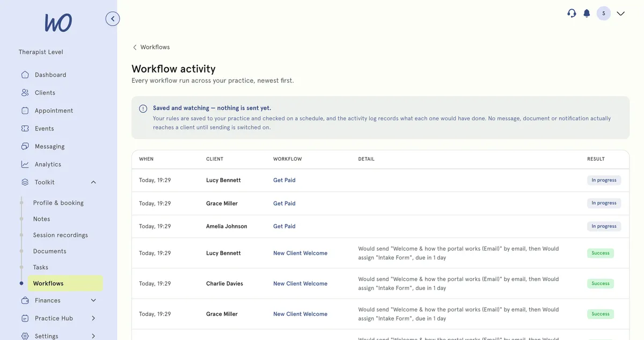Select Session recordings under Toolkit
The width and height of the screenshot is (644, 340).
[61, 235]
